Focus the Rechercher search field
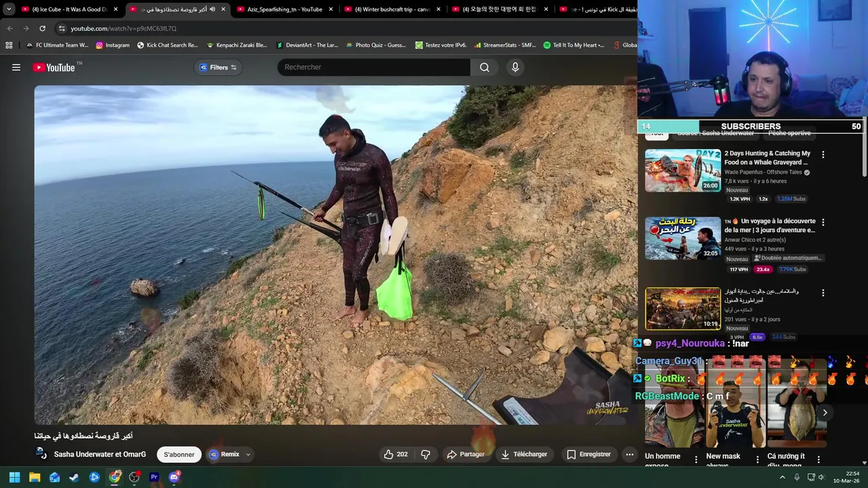This screenshot has width=868, height=488. pos(374,67)
